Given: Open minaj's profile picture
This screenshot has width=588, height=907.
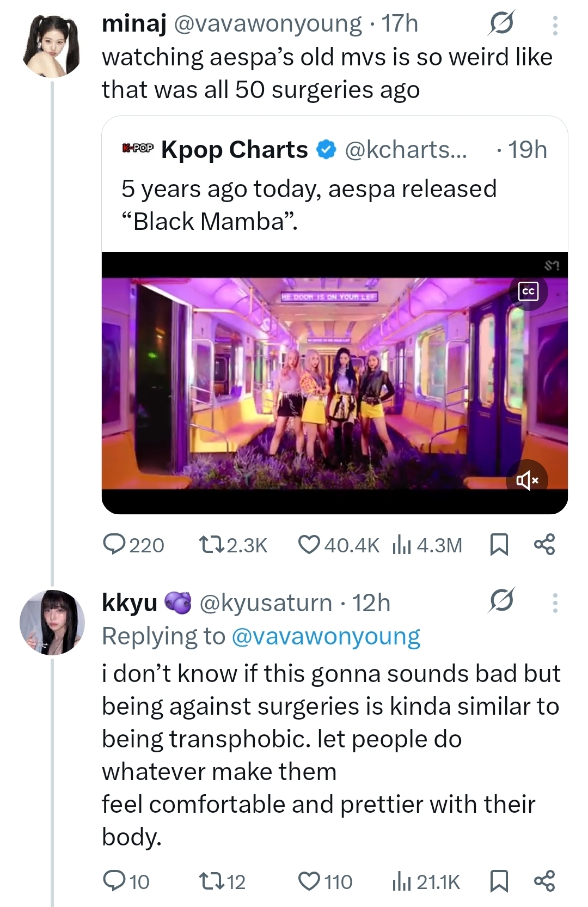Looking at the screenshot, I should point(52,46).
